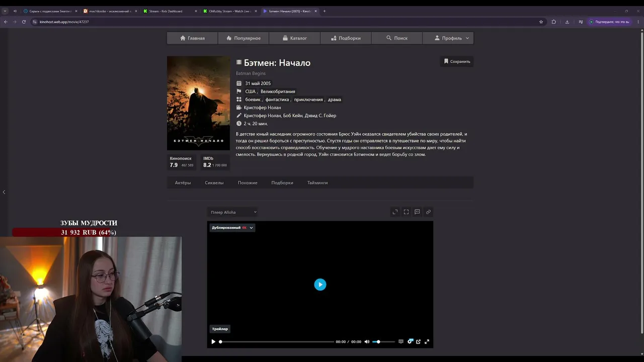Click the IMDb 8.2 rating box
The height and width of the screenshot is (362, 644).
coord(215,162)
